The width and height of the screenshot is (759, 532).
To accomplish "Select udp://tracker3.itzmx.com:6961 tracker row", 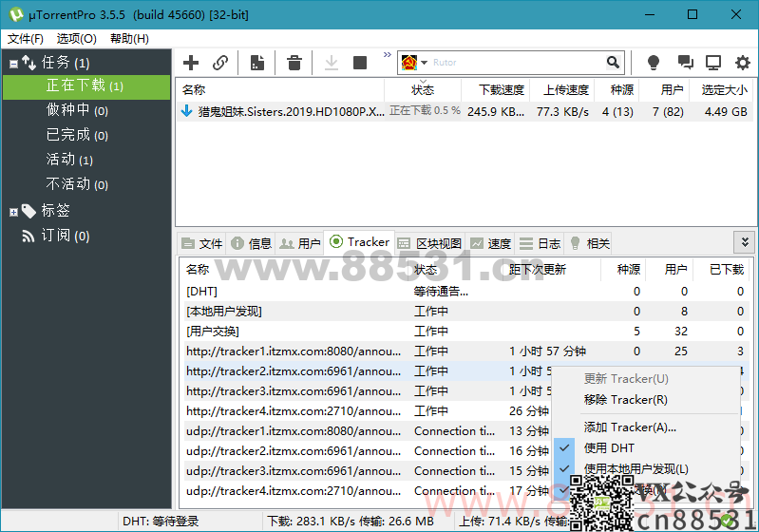I will [x=366, y=471].
